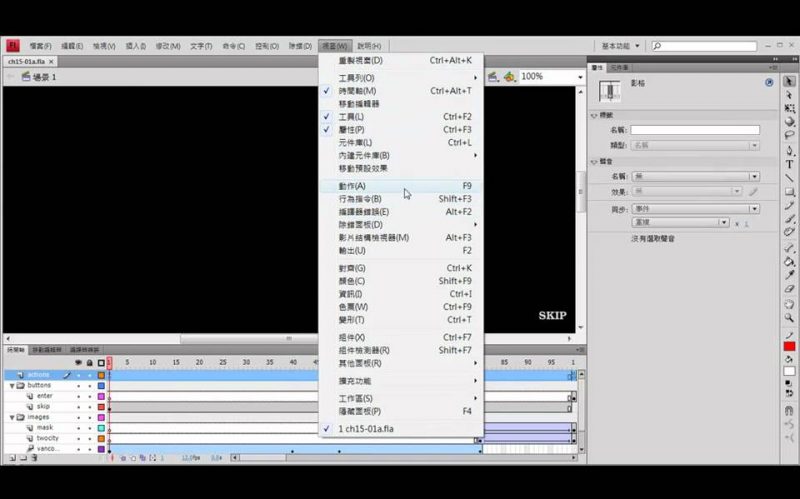The image size is (800, 499).
Task: Pick the black arrow Selection tool
Action: pos(789,81)
